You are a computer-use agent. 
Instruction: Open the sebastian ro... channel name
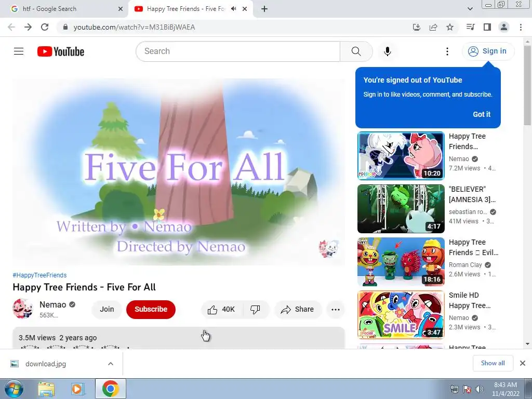point(468,212)
